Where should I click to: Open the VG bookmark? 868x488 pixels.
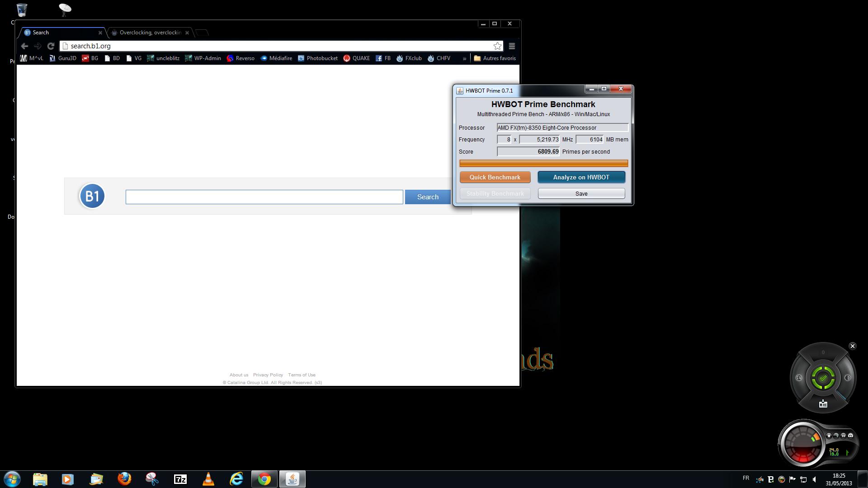pos(134,58)
